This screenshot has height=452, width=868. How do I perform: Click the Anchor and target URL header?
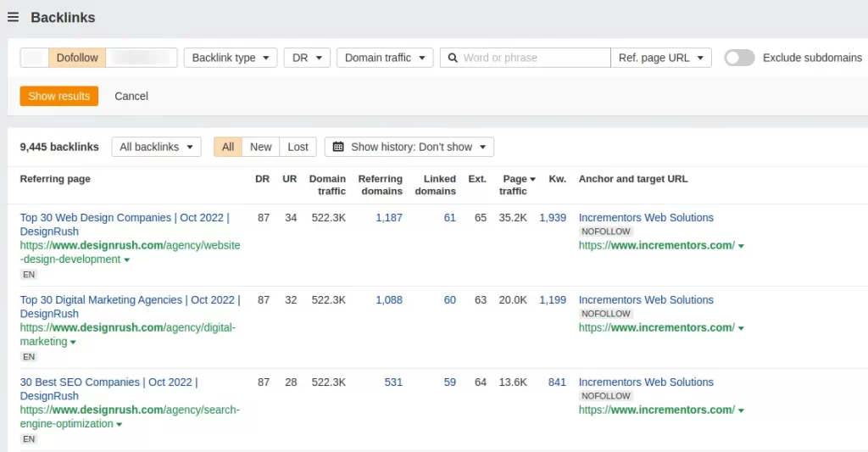(633, 179)
